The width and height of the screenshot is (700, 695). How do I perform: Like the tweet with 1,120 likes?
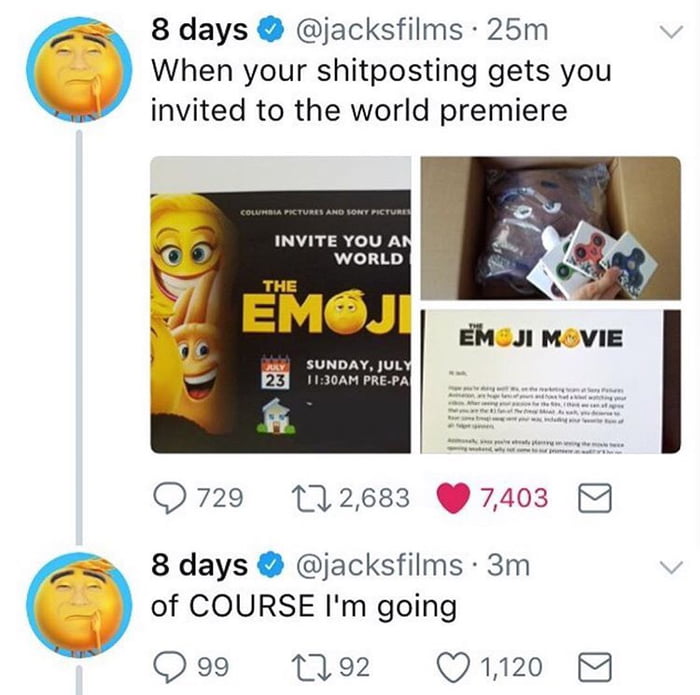coord(453,667)
